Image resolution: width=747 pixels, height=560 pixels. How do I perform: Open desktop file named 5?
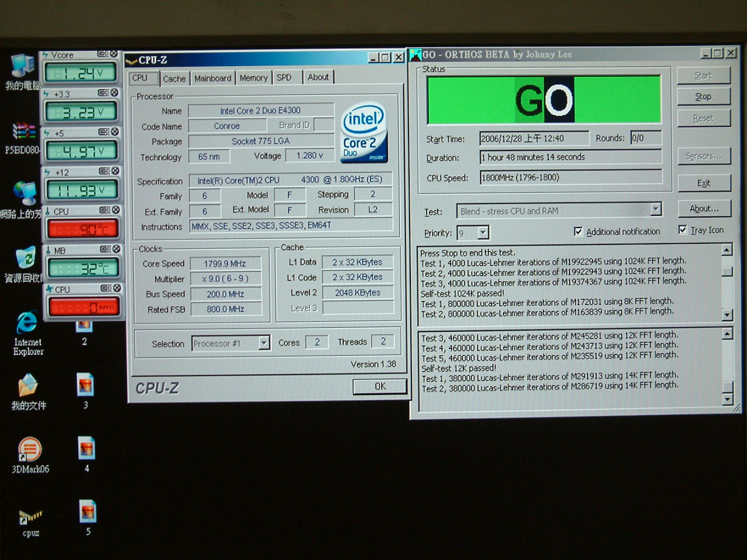coord(88,517)
